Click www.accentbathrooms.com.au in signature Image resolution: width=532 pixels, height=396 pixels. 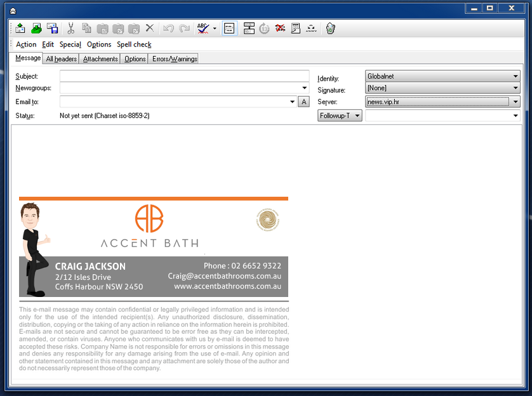point(228,286)
